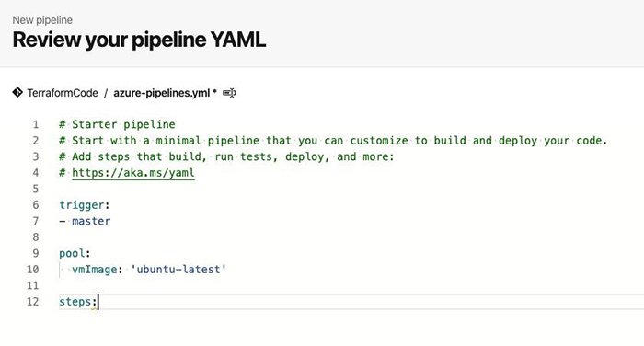Select the azure-pipelines.yml file name
This screenshot has height=346, width=644.
coord(162,93)
